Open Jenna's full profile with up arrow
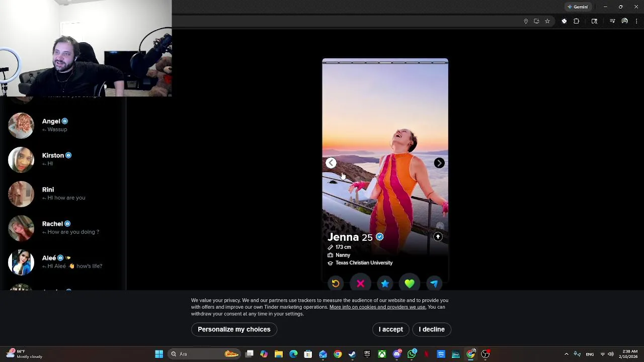 coord(438,237)
